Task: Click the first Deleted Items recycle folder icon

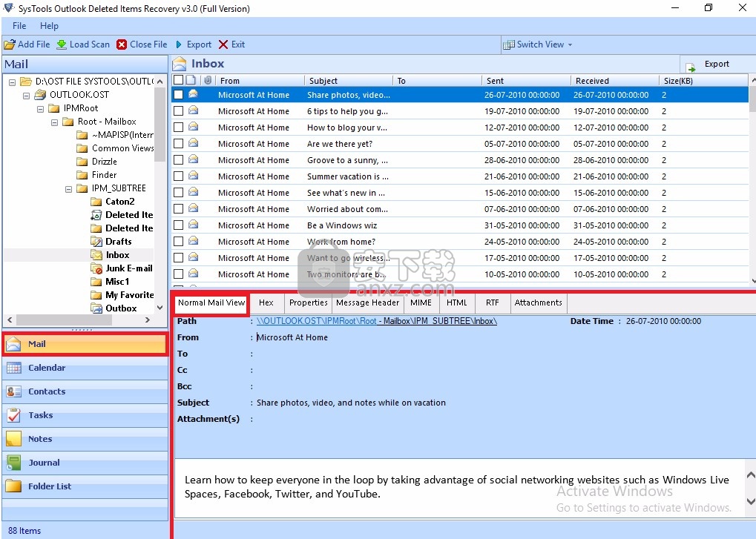Action: click(96, 215)
